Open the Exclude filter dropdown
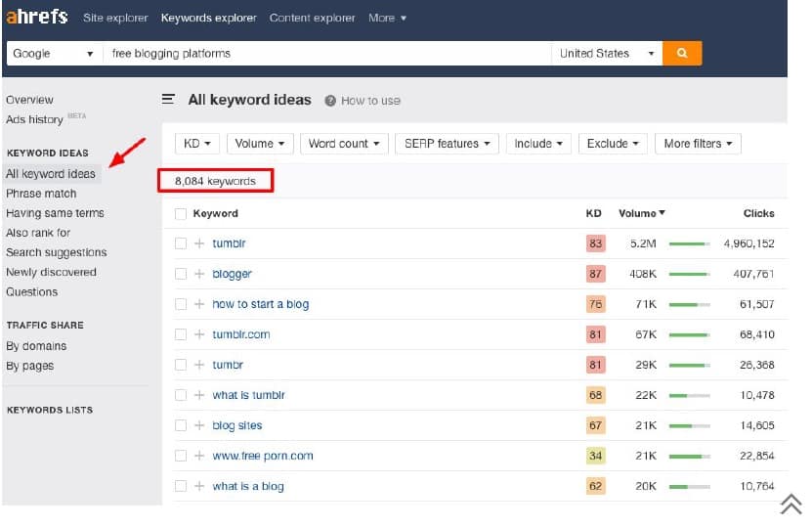This screenshot has height=528, width=812. point(613,144)
